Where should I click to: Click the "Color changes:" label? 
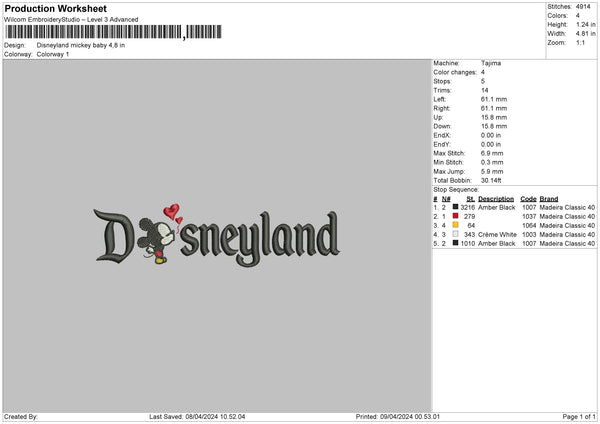tap(455, 72)
